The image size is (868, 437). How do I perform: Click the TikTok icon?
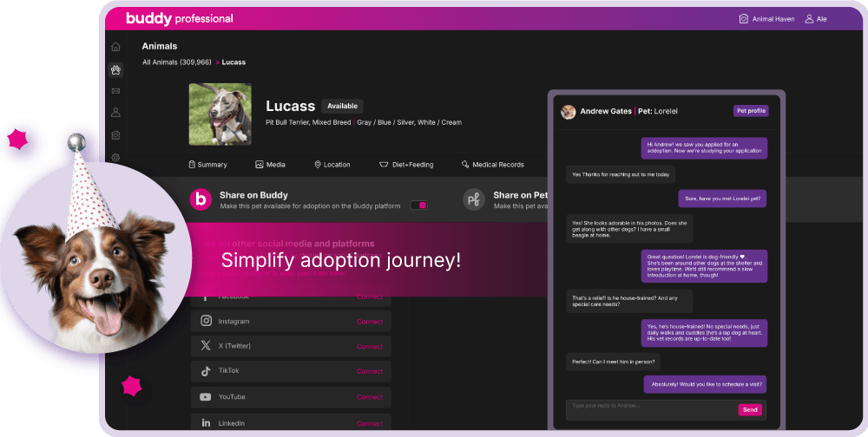point(206,371)
